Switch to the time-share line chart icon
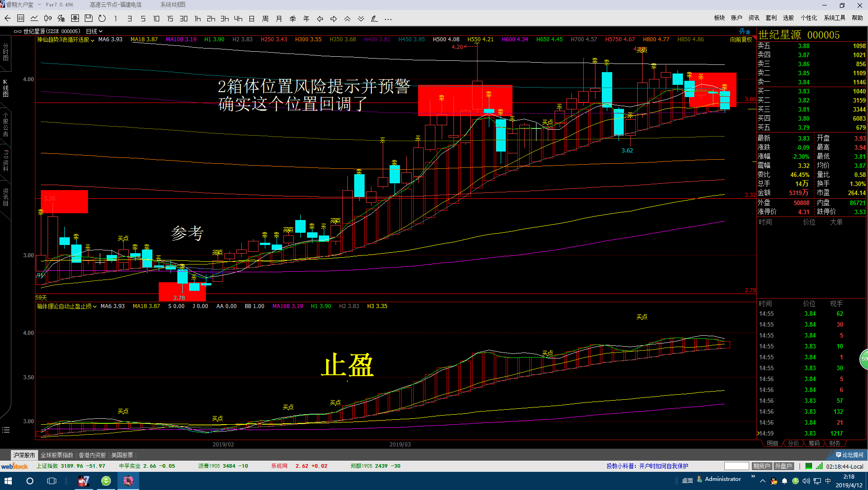Viewport: 868px width, 490px height. point(34,19)
